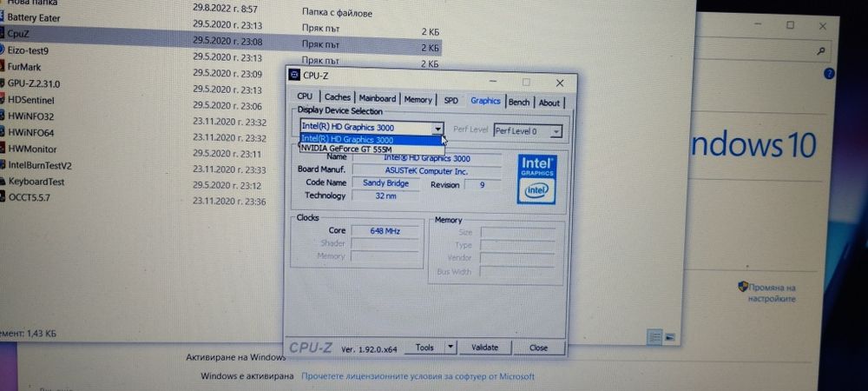
Task: Minimize the CPU-Z window
Action: [493, 81]
